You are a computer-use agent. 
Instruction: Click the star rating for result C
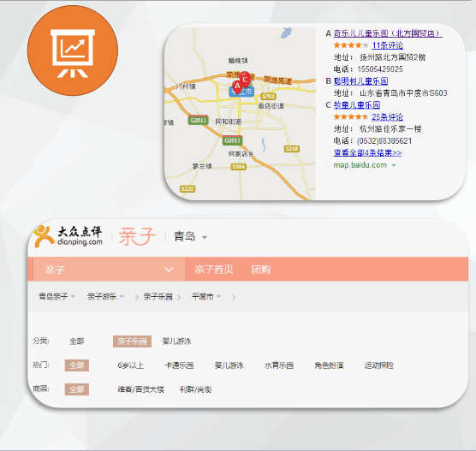pos(351,117)
